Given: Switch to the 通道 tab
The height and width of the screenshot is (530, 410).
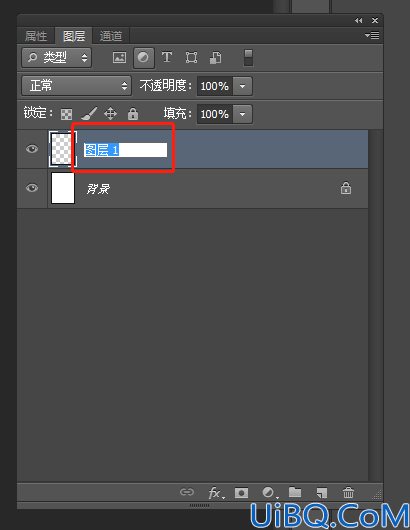Looking at the screenshot, I should coord(111,36).
